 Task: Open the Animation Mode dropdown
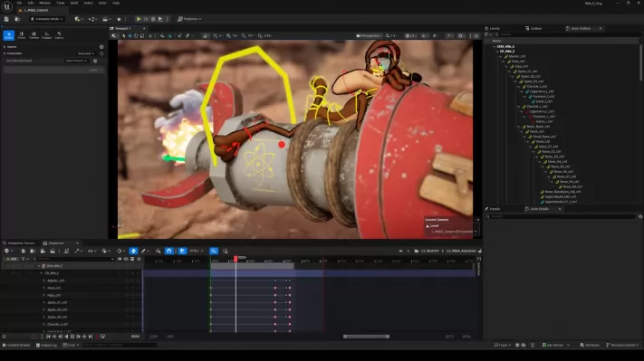(46, 19)
